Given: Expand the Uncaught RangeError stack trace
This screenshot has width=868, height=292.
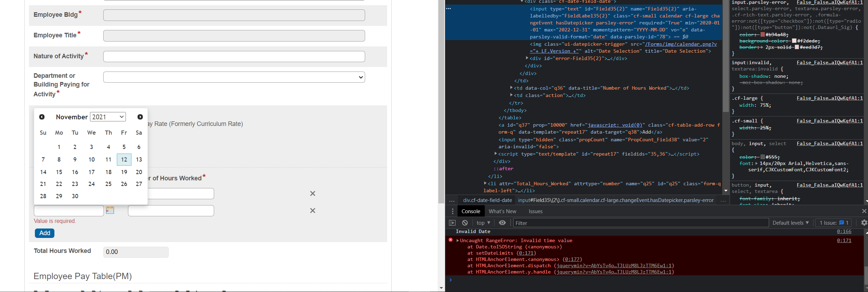Looking at the screenshot, I should coord(458,240).
